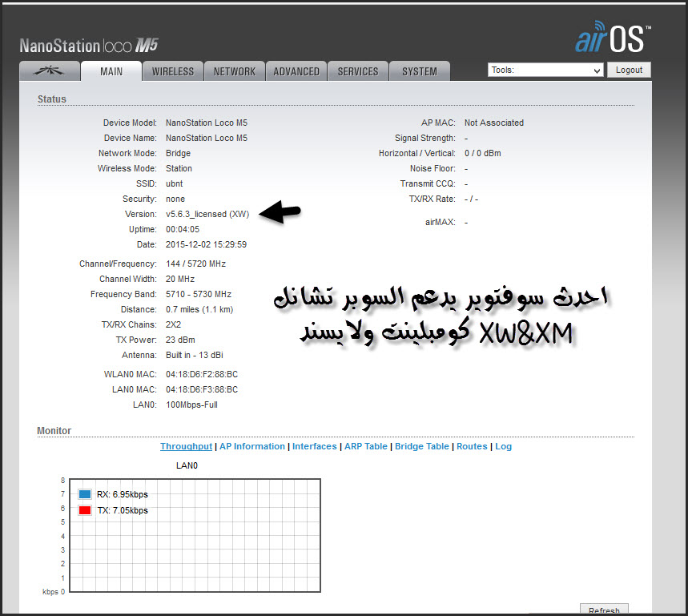Click the Logout button
Image resolution: width=688 pixels, height=616 pixels.
point(629,70)
